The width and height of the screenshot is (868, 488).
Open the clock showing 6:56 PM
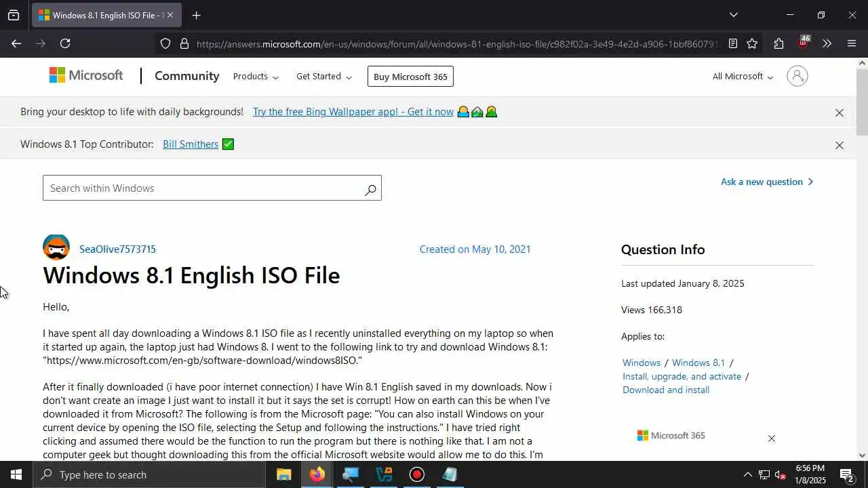(x=810, y=474)
